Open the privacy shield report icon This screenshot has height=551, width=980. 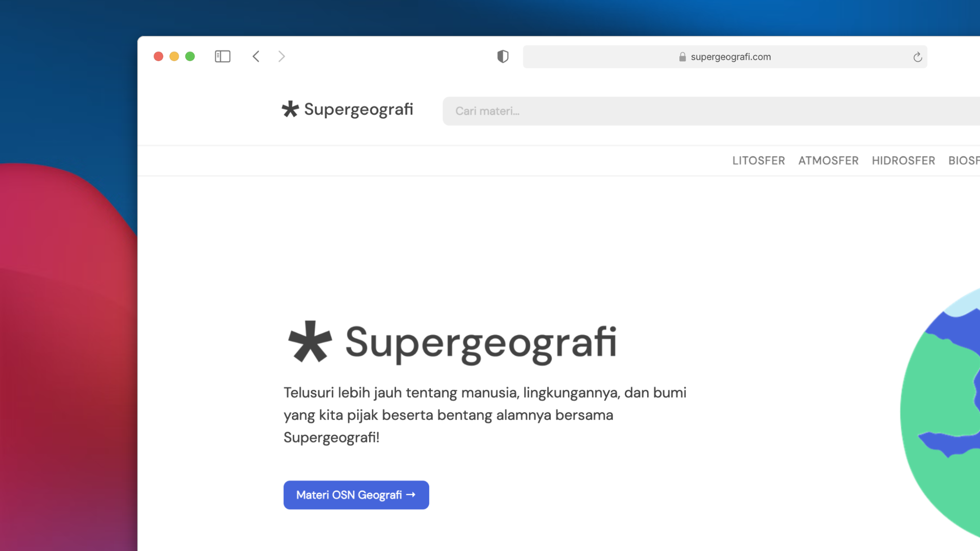pyautogui.click(x=503, y=56)
